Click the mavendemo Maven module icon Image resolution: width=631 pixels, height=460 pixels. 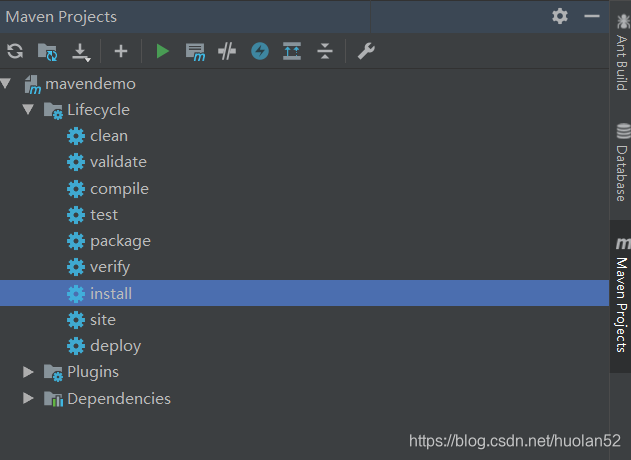tap(33, 85)
